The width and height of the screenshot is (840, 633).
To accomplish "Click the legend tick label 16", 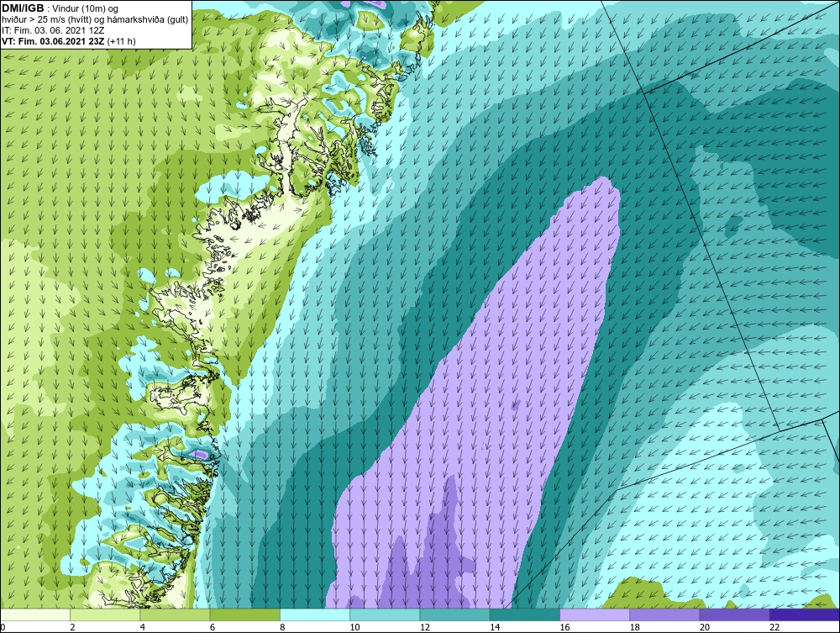I will pos(564,627).
